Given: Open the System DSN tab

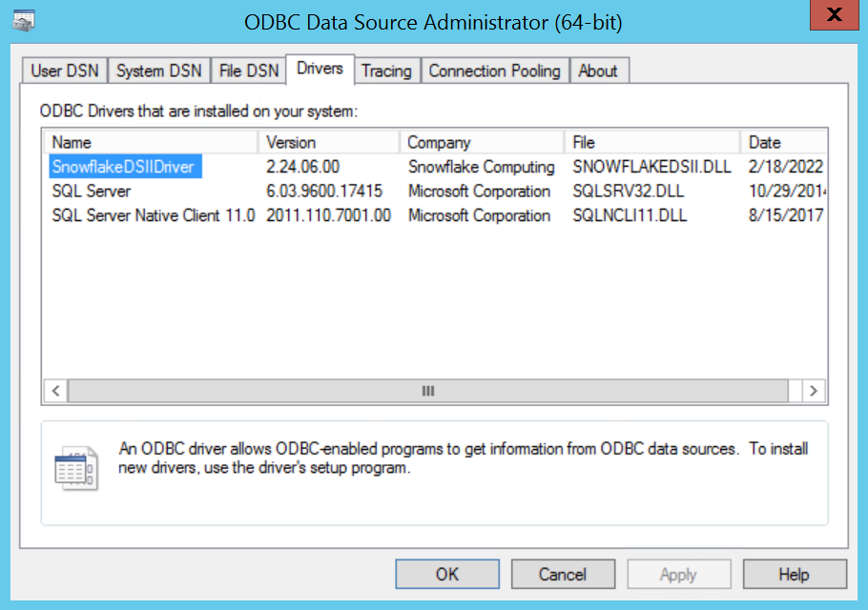Looking at the screenshot, I should [159, 71].
